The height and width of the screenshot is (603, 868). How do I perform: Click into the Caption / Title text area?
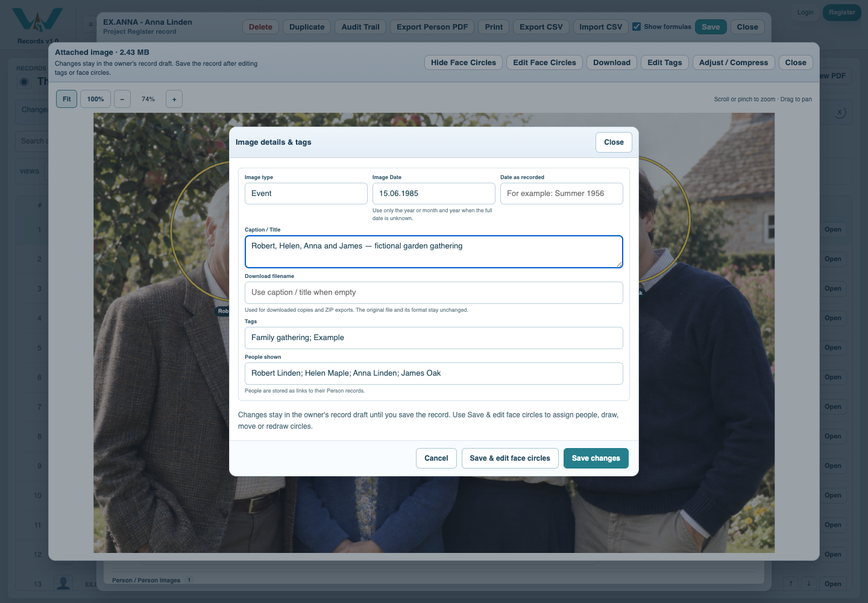[x=434, y=251]
